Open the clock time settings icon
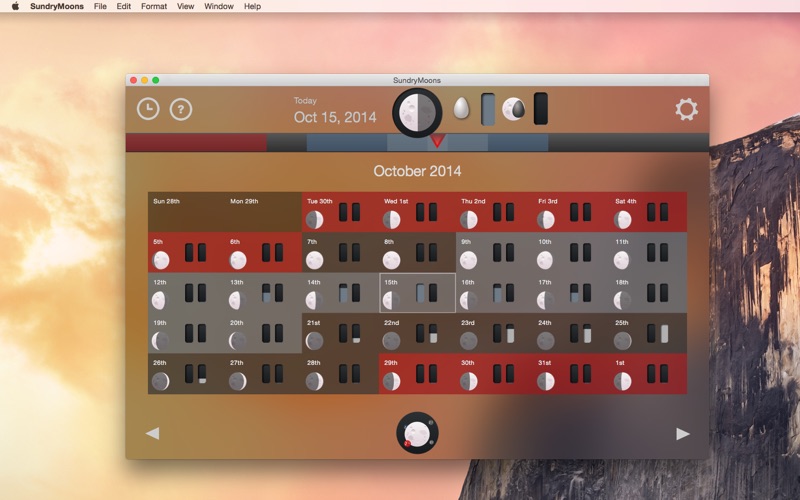The width and height of the screenshot is (800, 500). pos(148,109)
